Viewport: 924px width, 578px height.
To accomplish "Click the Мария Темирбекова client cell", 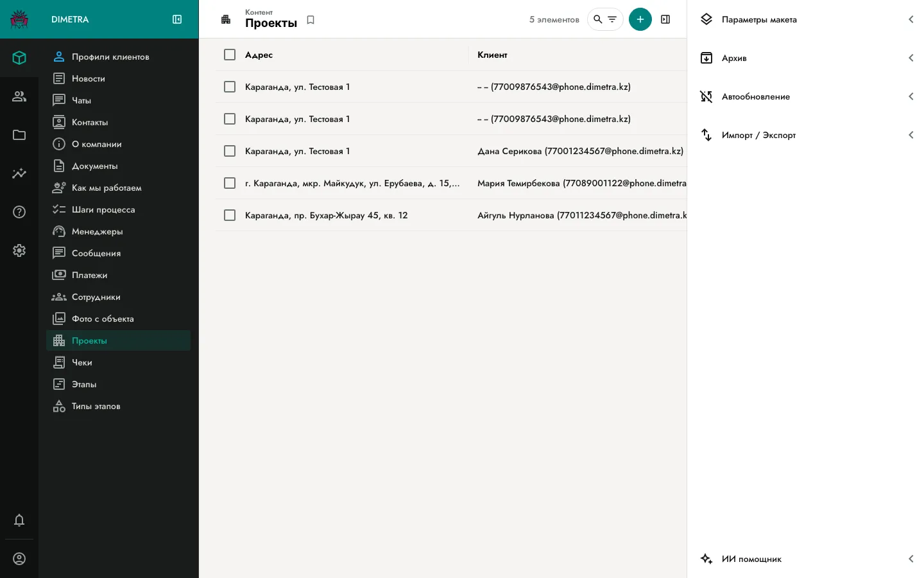I will 582,183.
